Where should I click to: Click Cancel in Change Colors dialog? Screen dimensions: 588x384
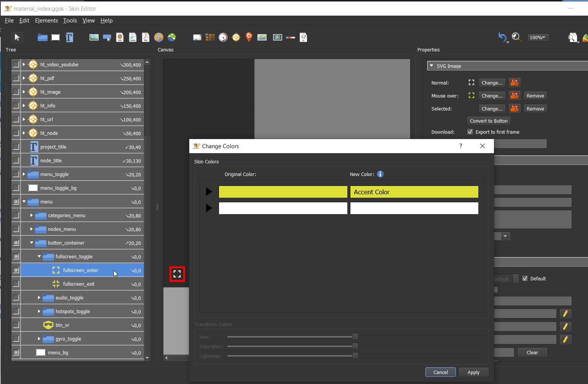click(x=440, y=372)
